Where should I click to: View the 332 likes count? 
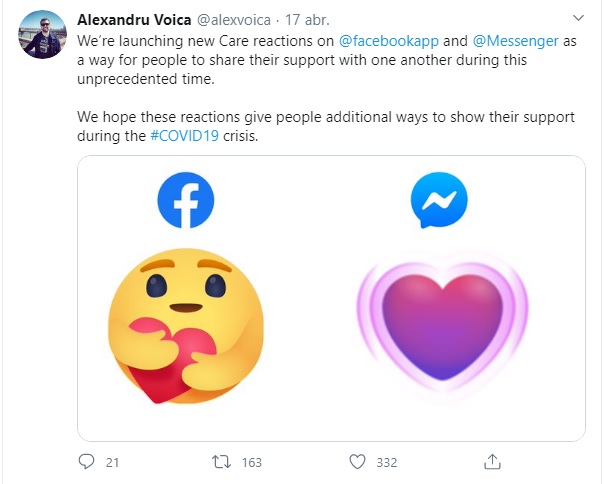pyautogui.click(x=386, y=462)
